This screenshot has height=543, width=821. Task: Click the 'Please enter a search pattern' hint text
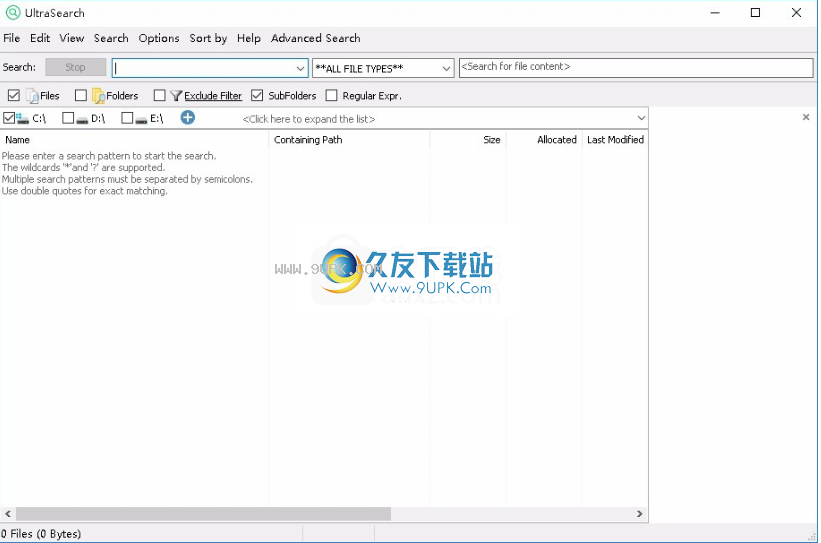(109, 156)
